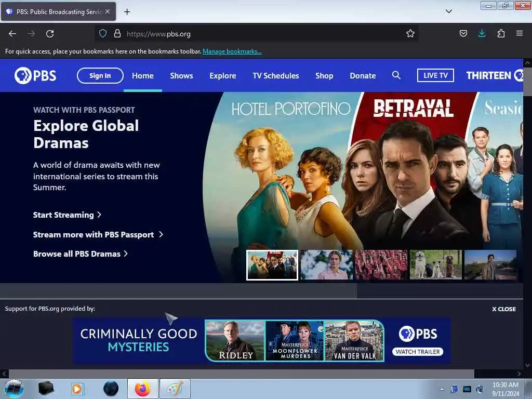The width and height of the screenshot is (532, 399).
Task: Open the Shows nav item
Action: tap(181, 75)
